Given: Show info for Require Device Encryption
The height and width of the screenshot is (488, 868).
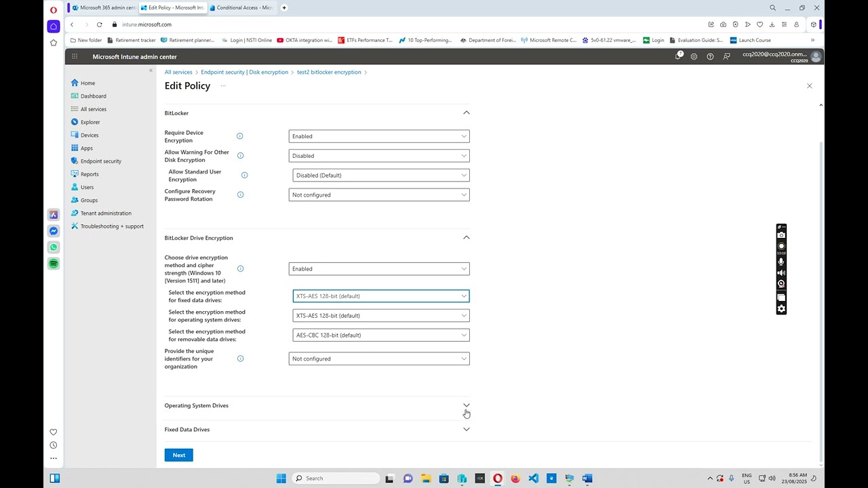Looking at the screenshot, I should click(239, 136).
